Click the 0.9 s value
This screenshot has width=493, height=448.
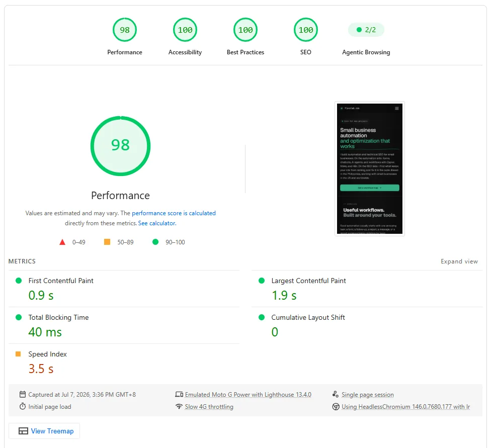(41, 295)
